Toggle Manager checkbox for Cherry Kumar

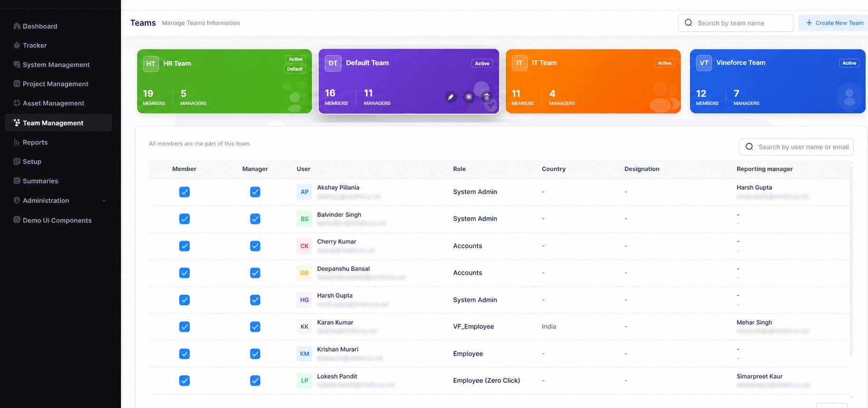255,246
